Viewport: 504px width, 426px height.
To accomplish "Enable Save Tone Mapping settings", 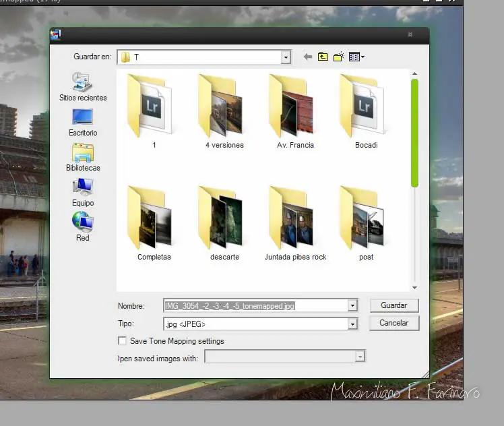I will pyautogui.click(x=122, y=341).
